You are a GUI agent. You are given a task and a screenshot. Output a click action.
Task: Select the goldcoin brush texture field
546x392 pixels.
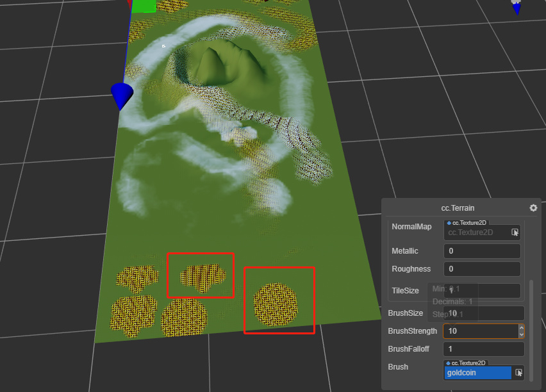(478, 373)
